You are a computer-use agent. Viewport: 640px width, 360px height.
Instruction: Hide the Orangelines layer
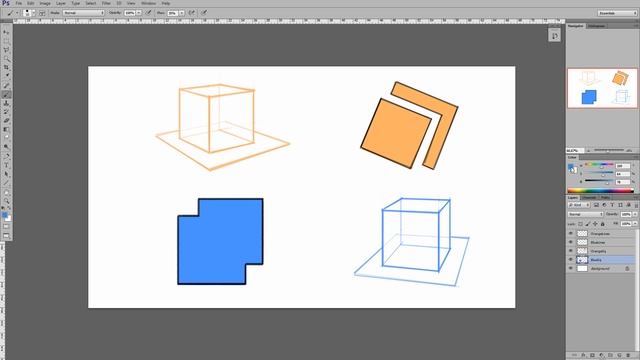click(x=571, y=233)
